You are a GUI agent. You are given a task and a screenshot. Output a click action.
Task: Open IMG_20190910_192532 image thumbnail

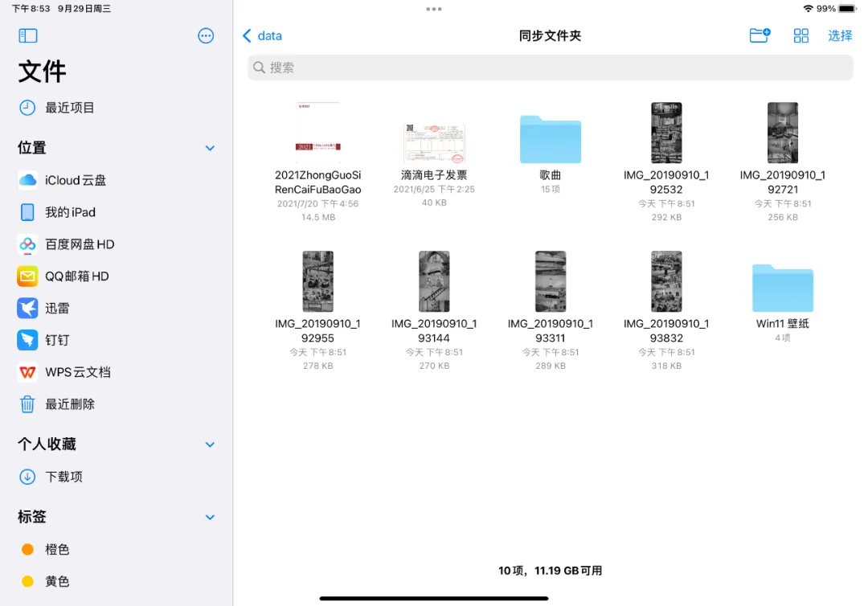[666, 133]
